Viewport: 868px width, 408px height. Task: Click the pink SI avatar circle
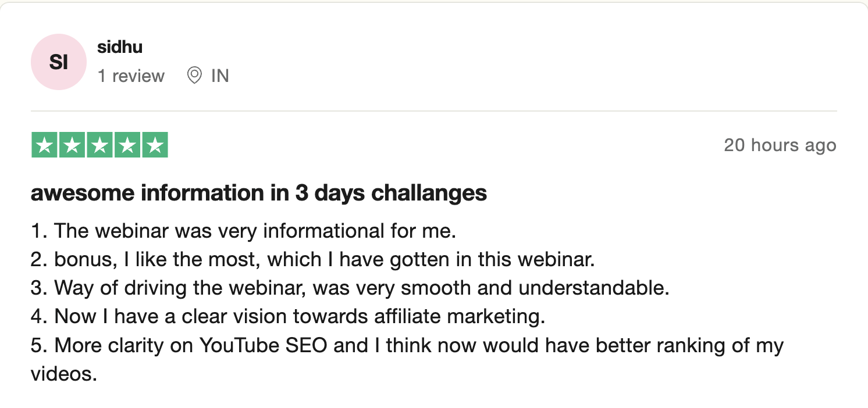[59, 62]
